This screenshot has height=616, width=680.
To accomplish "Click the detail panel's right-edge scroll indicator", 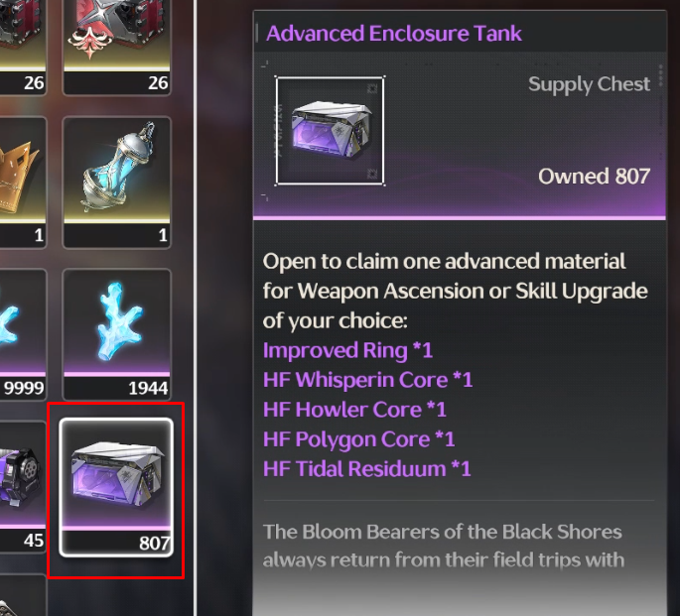I will (660, 75).
